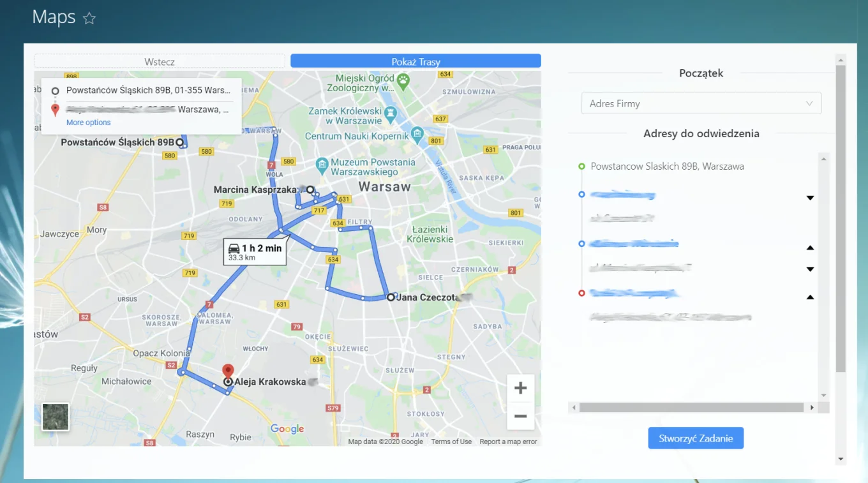Select the Centrum Nauki Kopernik marker
868x483 pixels.
coord(417,135)
